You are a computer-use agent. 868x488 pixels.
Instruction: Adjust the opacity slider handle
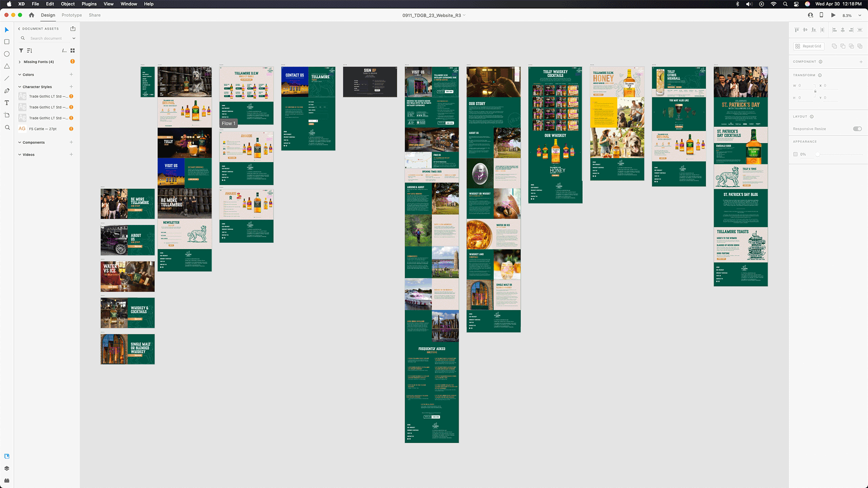[x=817, y=155]
